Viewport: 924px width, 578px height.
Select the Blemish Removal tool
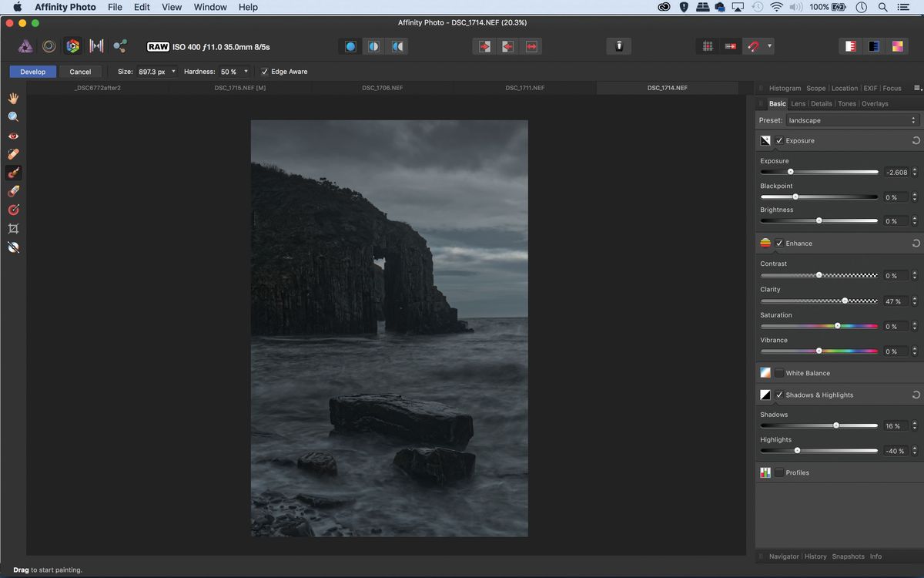coord(12,154)
